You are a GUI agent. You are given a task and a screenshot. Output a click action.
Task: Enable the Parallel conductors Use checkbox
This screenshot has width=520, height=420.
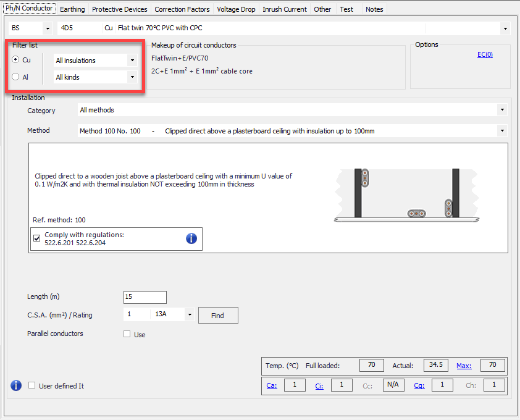coord(127,334)
